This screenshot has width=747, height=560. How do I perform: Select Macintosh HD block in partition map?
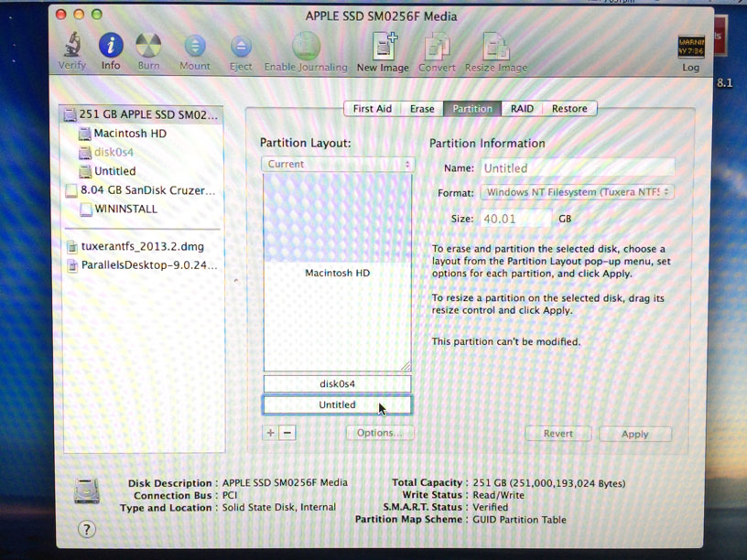point(337,273)
